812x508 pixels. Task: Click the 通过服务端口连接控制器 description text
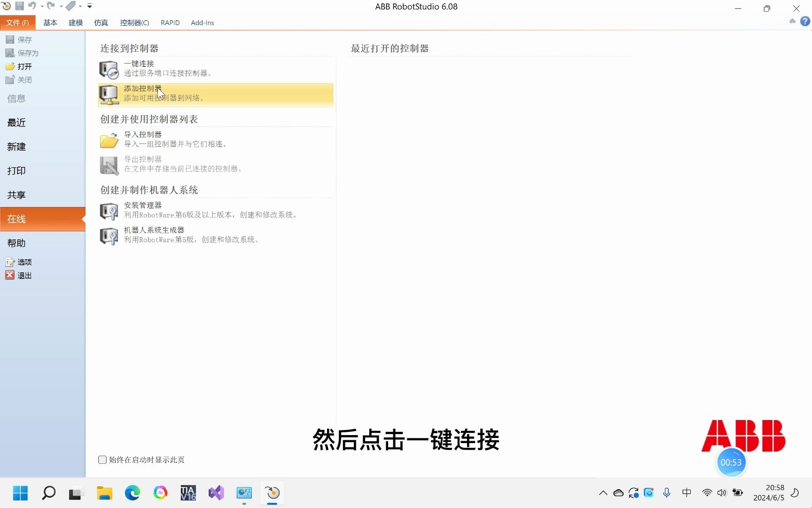tap(168, 73)
